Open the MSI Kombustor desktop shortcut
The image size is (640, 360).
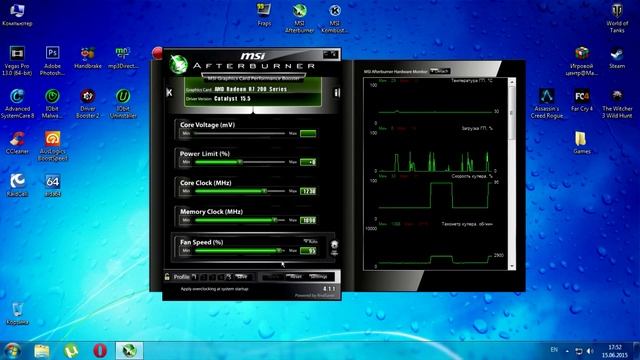pos(334,18)
